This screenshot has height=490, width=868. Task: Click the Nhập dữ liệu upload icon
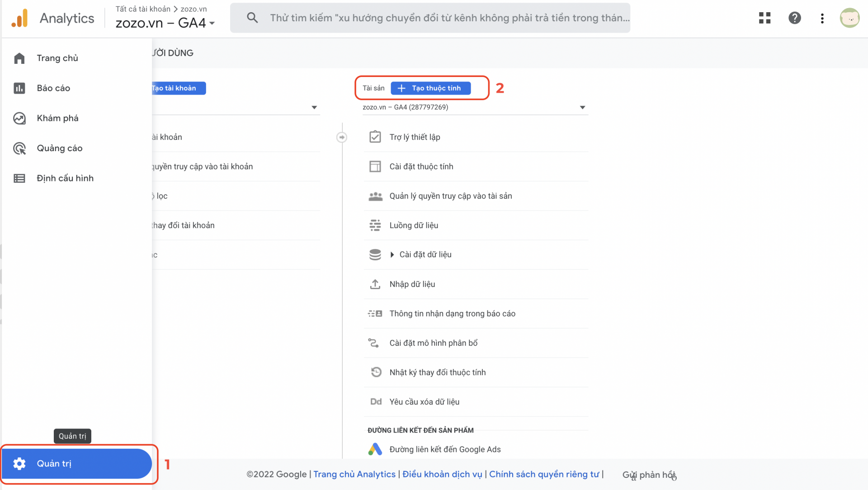pos(375,284)
